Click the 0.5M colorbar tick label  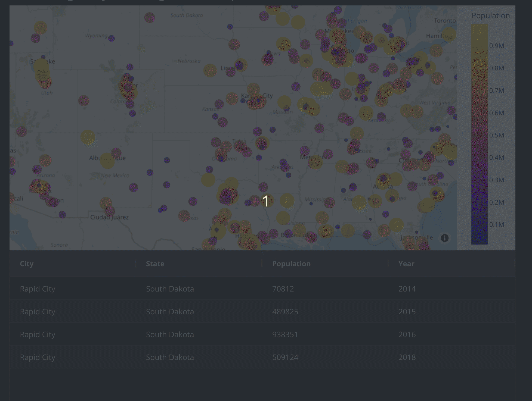click(496, 135)
